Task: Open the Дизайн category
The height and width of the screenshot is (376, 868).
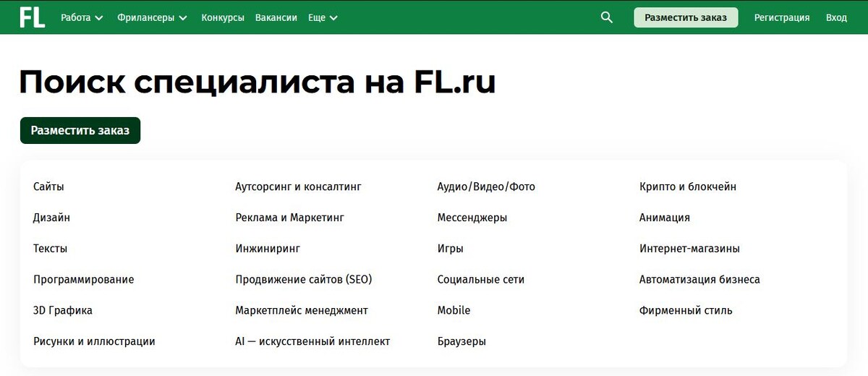Action: (x=51, y=218)
